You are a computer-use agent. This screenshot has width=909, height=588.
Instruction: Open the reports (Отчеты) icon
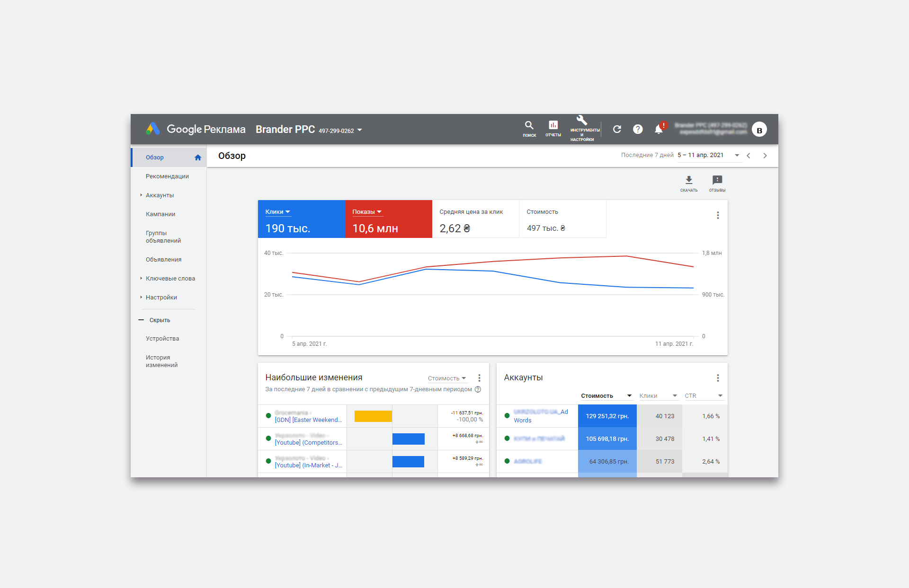pos(553,126)
